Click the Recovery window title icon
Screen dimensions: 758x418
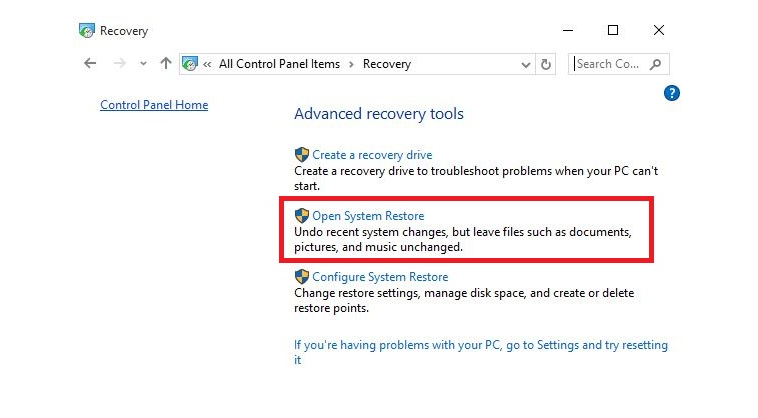point(87,30)
